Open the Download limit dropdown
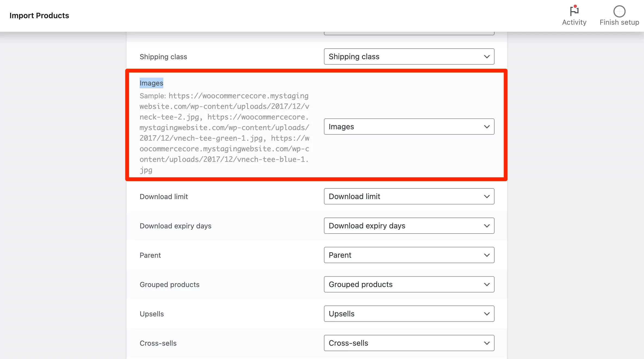 point(409,196)
